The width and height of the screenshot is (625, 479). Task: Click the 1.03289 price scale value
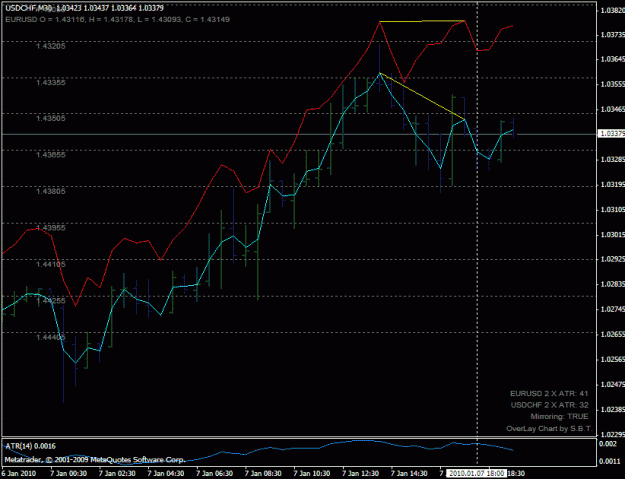pyautogui.click(x=613, y=159)
